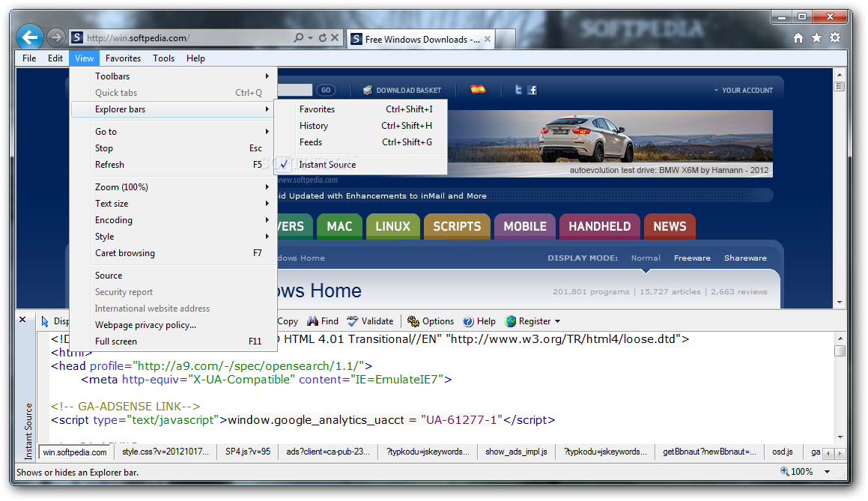
Task: Toggle Caret browsing
Action: pos(173,253)
